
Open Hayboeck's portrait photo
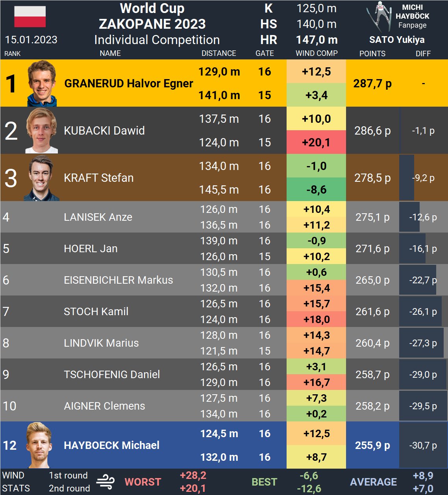coord(39,445)
